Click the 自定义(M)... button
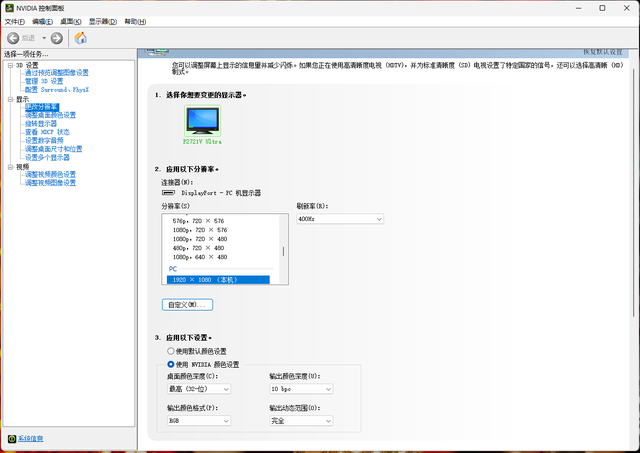Screen dimensions: 640x453 point(187,305)
